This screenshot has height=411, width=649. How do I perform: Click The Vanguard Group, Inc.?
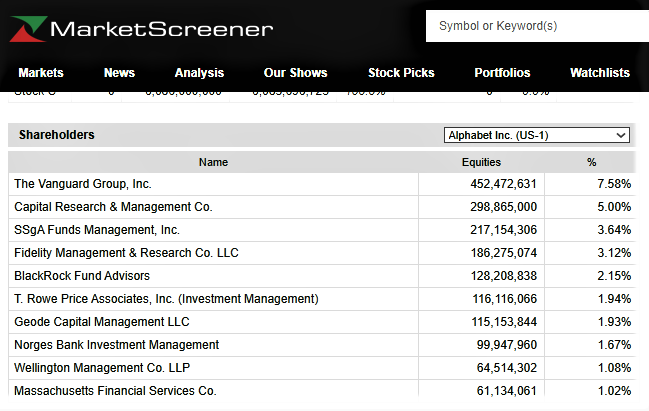(x=83, y=184)
